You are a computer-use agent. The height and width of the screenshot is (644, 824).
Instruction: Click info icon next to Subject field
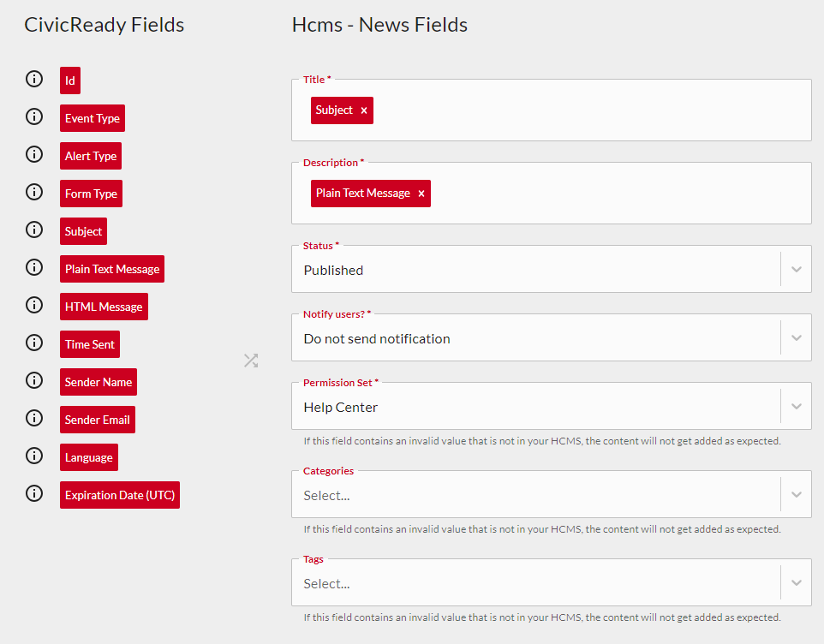(x=34, y=230)
